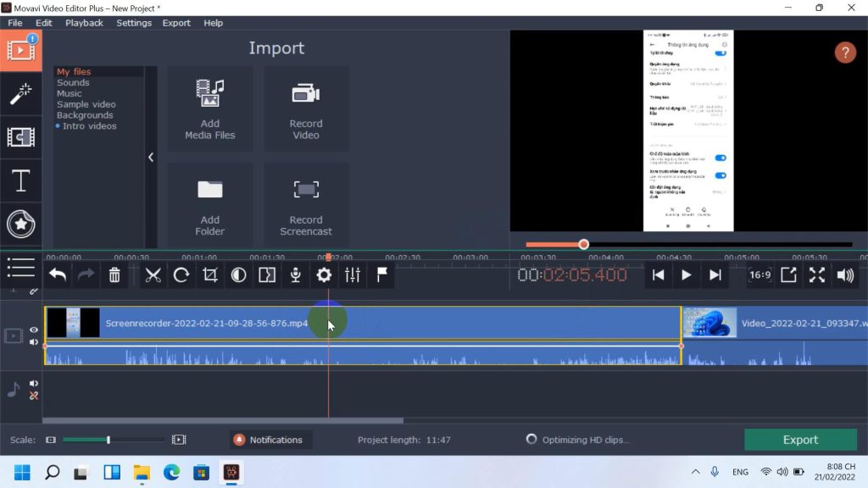
Task: Open the Titles tab in sidebar
Action: pos(20,180)
